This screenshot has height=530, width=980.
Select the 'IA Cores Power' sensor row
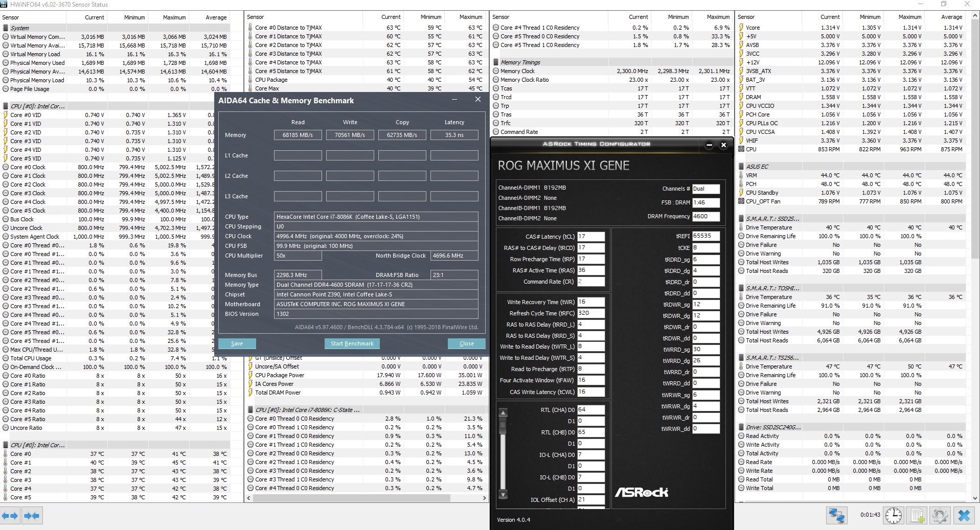365,384
